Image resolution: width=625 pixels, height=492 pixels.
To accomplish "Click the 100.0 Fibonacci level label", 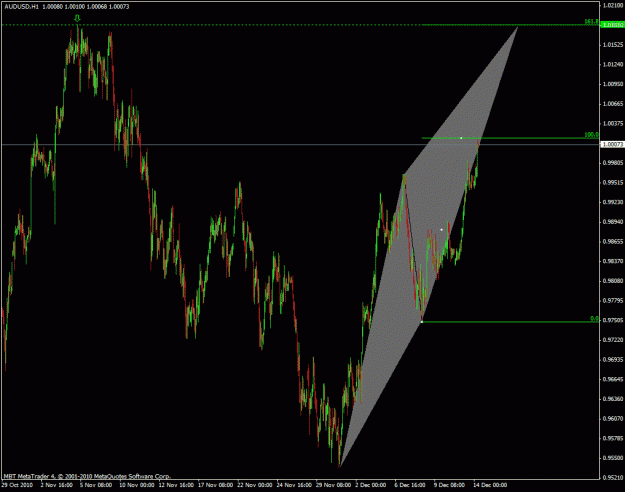I will coord(591,135).
